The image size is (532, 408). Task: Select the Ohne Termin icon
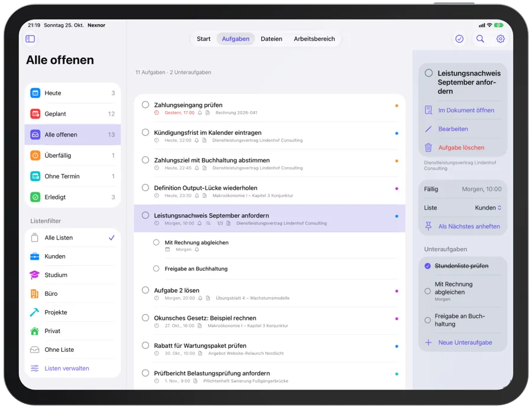pos(35,176)
